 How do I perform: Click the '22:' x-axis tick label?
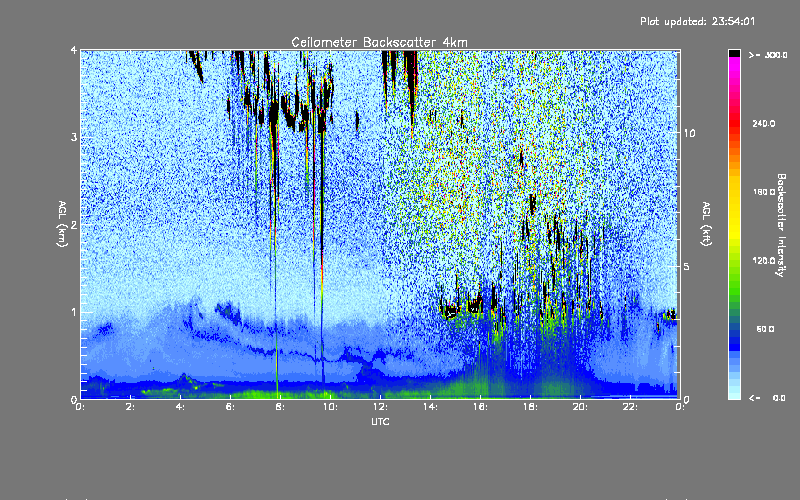tap(630, 407)
